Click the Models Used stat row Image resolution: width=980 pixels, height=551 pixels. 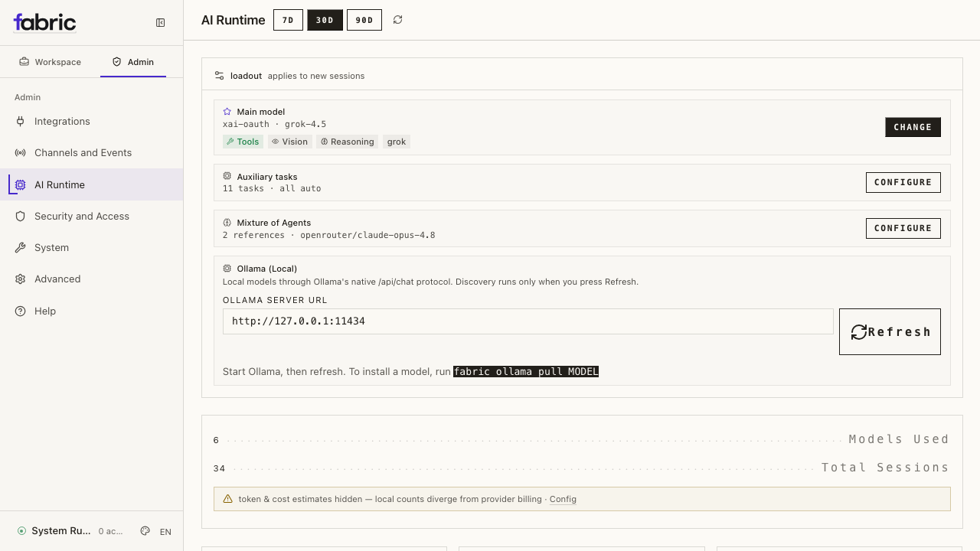tap(582, 439)
